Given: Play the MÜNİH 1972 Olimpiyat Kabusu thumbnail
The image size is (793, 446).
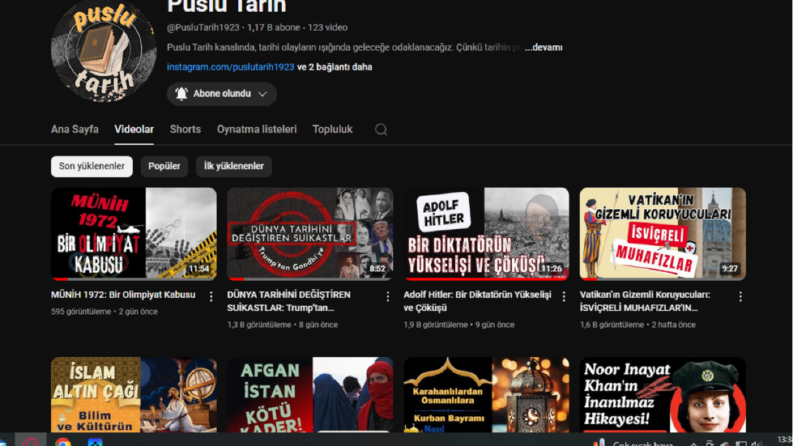Looking at the screenshot, I should pyautogui.click(x=134, y=234).
